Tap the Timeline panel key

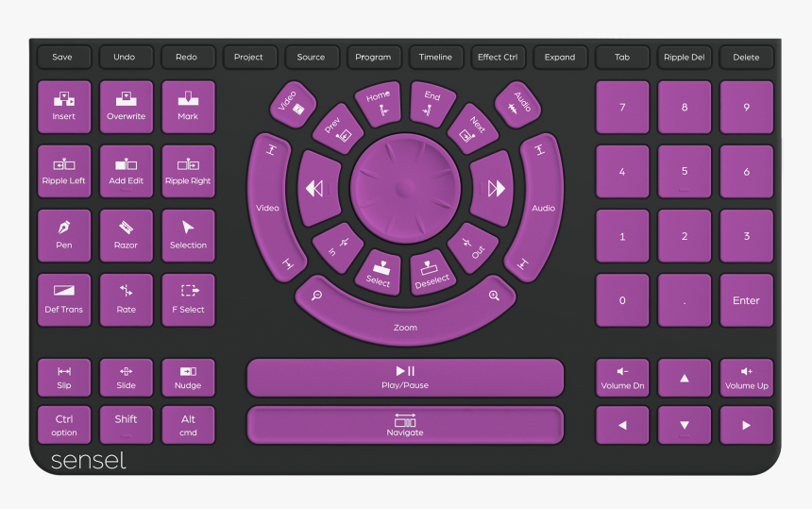click(x=436, y=57)
